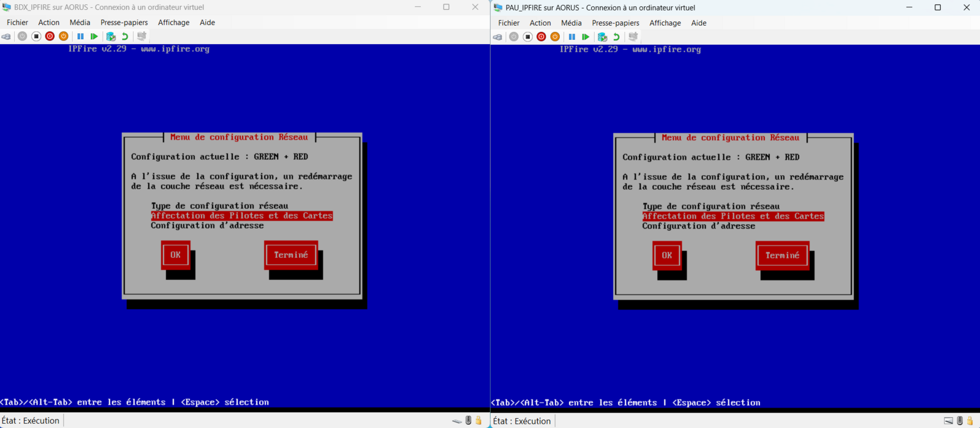Click red Shut Down icon in BDX_IPFIRE window
This screenshot has height=428, width=980.
[50, 37]
